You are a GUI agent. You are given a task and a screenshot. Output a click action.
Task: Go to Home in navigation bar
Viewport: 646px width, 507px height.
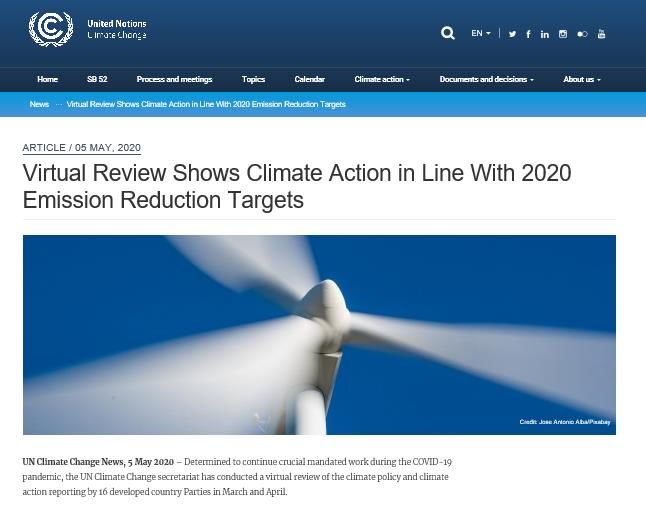pos(47,79)
